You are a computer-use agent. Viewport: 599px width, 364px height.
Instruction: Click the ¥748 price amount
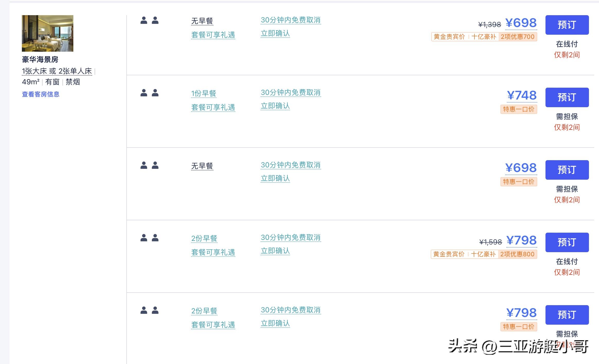522,96
